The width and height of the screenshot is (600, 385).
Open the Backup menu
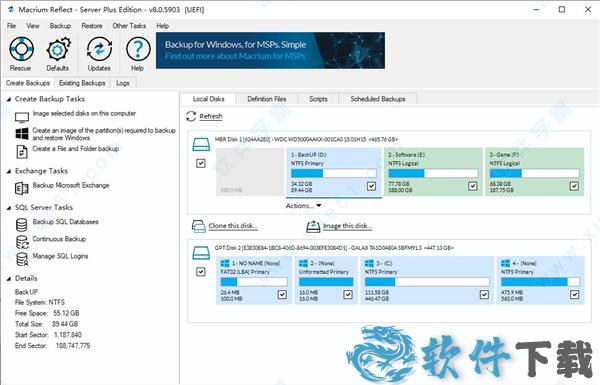click(60, 26)
